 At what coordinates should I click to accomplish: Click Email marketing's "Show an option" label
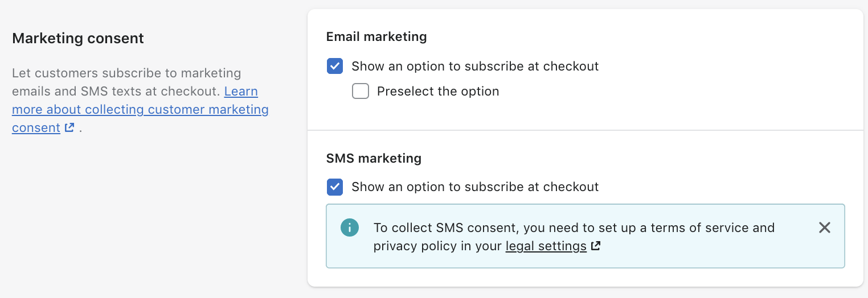click(475, 66)
